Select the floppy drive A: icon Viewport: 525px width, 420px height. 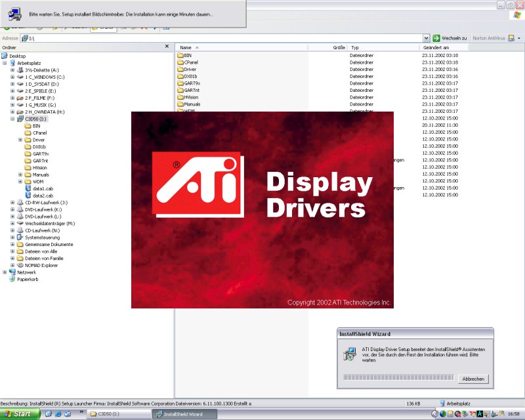[20, 70]
